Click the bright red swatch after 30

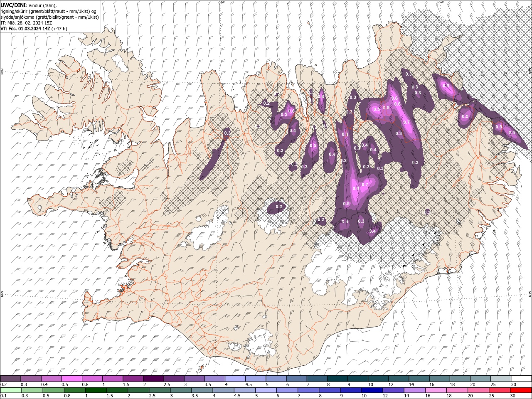520,390
